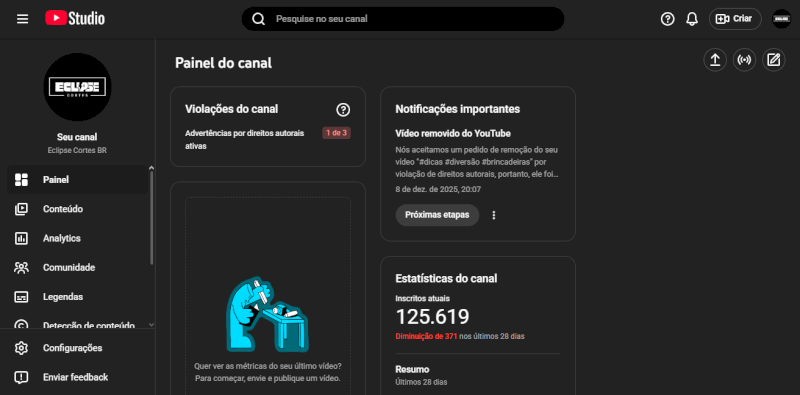This screenshot has height=395, width=800.
Task: Open Detecção de conteúdo in sidebar
Action: (77, 325)
